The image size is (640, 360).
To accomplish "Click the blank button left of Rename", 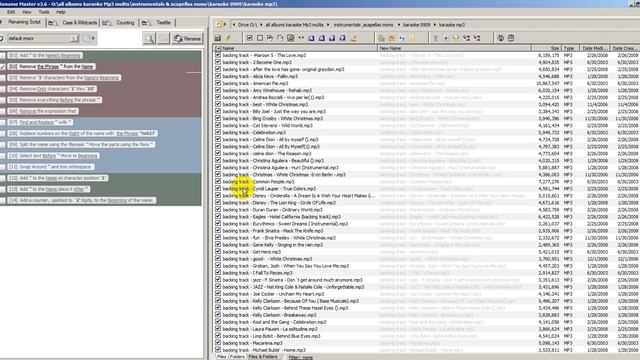I will point(164,38).
